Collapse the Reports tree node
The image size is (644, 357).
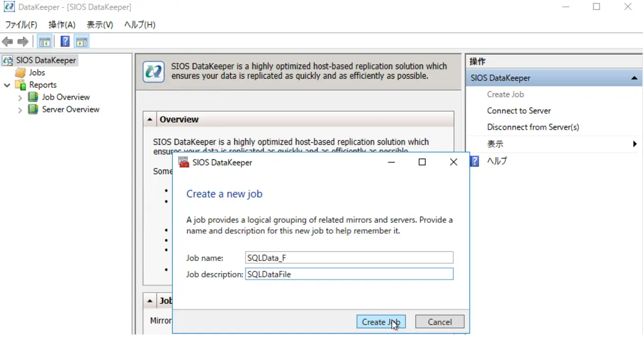(x=7, y=85)
